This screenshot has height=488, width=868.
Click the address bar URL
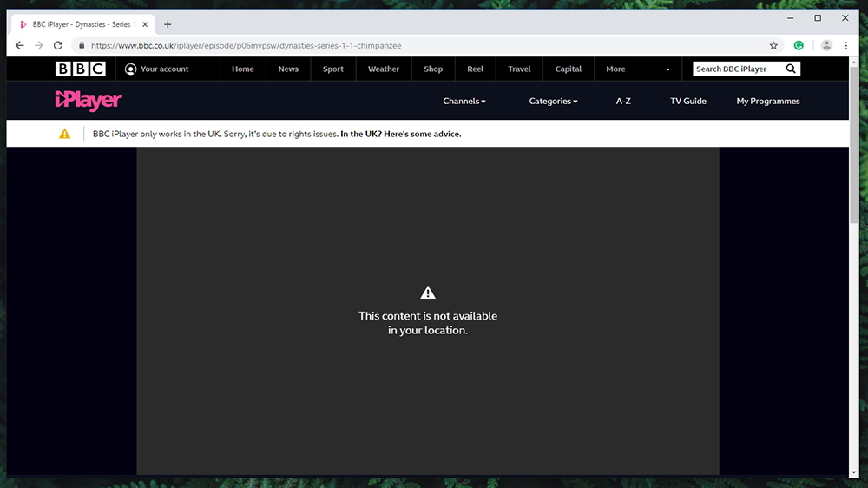(247, 45)
